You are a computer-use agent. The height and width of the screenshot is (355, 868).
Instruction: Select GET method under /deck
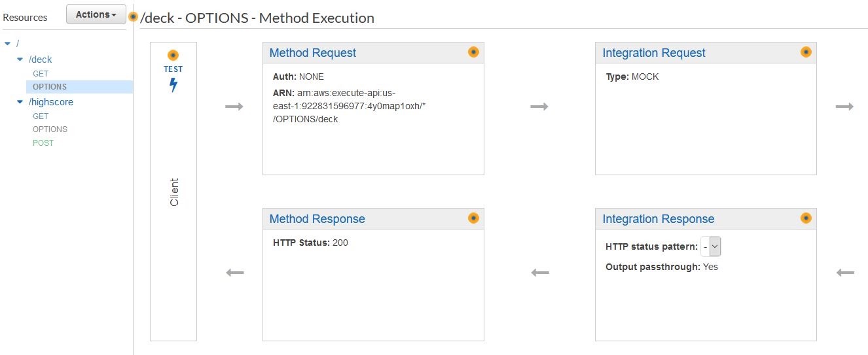(x=41, y=74)
